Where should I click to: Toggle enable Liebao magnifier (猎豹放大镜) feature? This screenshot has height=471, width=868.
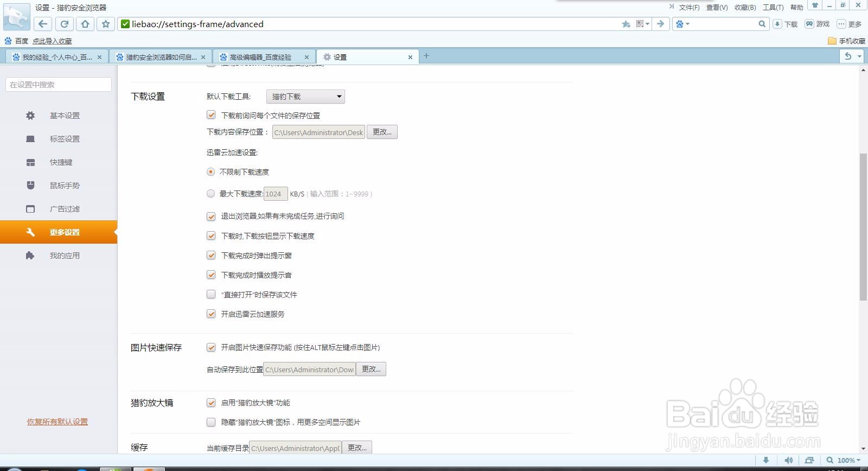coord(211,403)
